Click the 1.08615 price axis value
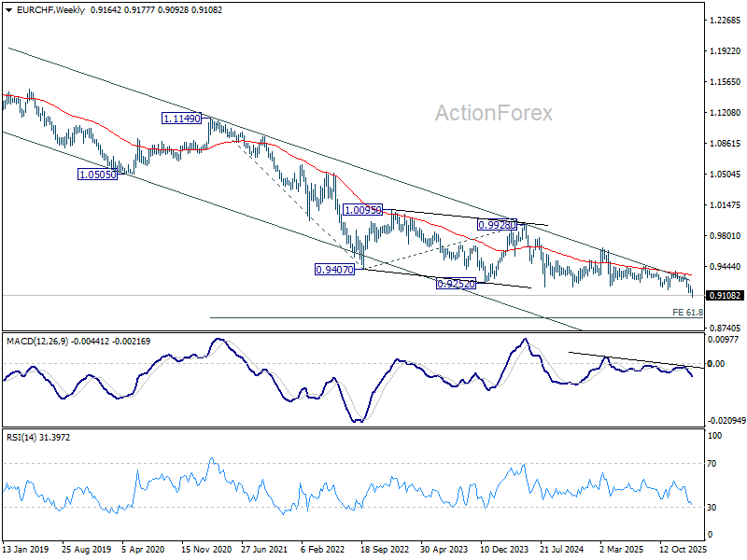Image resolution: width=747 pixels, height=560 pixels. [726, 144]
